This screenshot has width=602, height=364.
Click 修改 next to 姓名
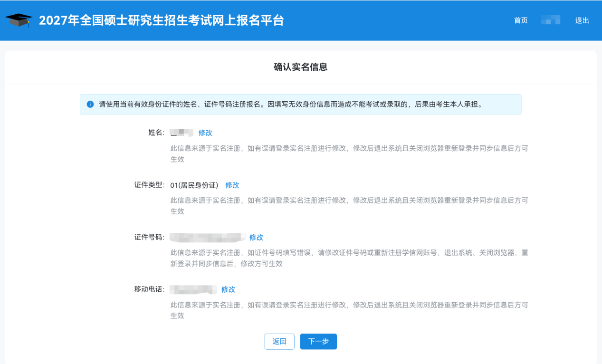click(x=205, y=133)
